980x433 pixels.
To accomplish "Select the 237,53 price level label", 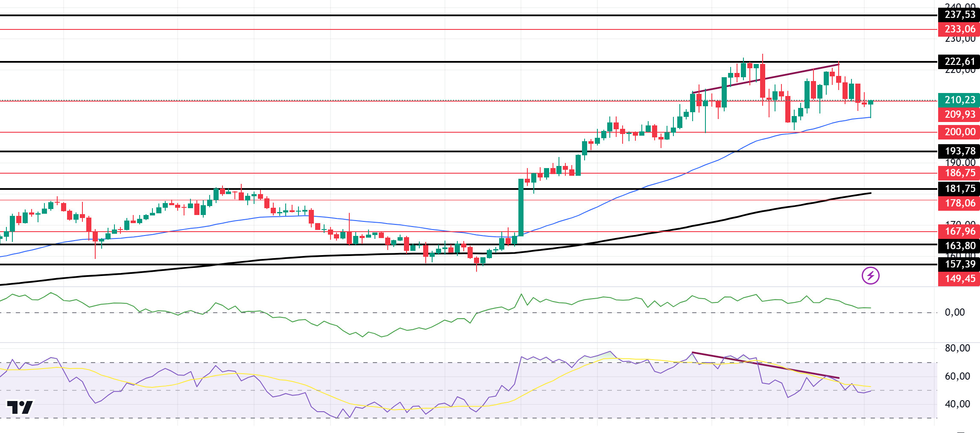I will [x=959, y=15].
